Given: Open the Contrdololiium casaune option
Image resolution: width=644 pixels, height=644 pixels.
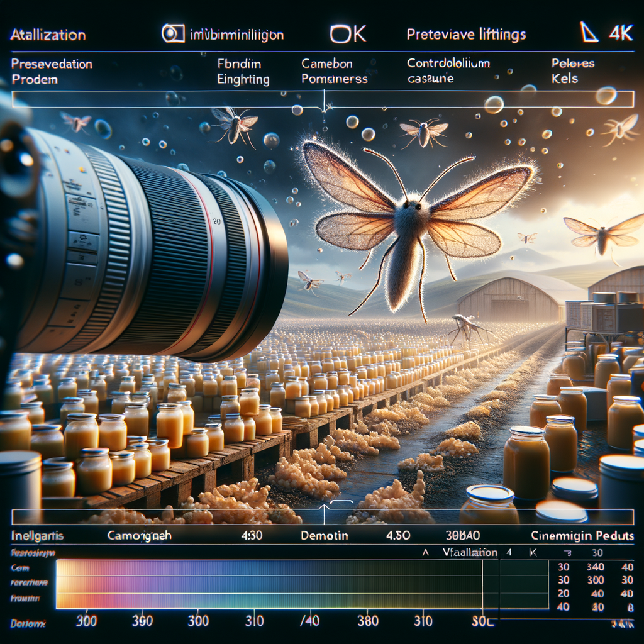Looking at the screenshot, I should pyautogui.click(x=448, y=70).
